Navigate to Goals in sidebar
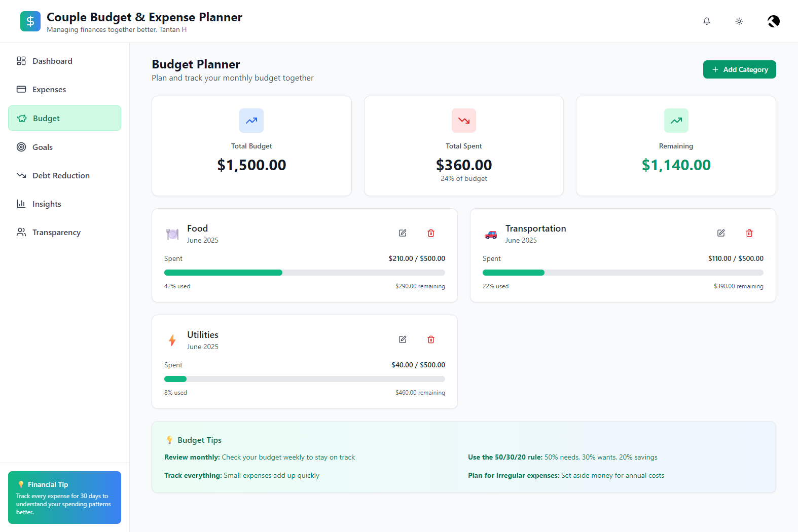 click(x=43, y=147)
